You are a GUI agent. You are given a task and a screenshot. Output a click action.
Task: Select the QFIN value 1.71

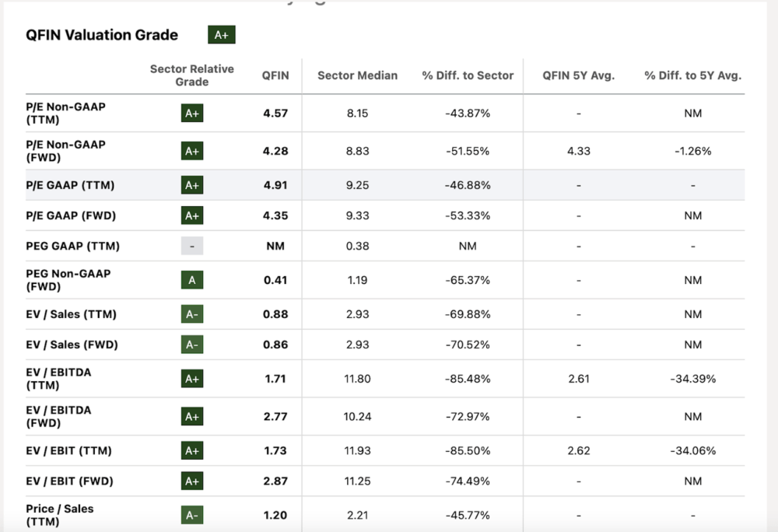click(x=275, y=379)
